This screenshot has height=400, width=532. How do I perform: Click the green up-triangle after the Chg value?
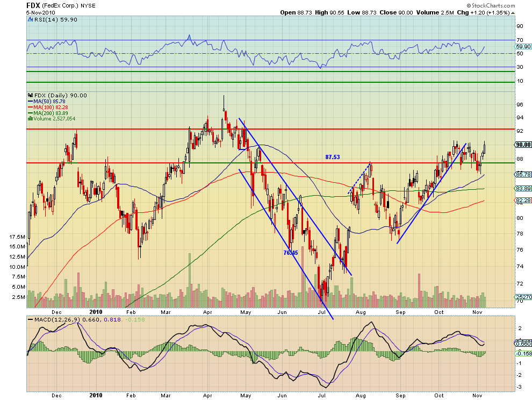(513, 13)
